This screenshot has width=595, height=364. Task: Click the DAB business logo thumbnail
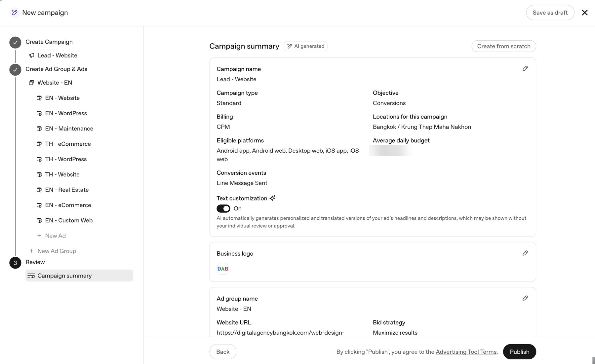click(223, 269)
